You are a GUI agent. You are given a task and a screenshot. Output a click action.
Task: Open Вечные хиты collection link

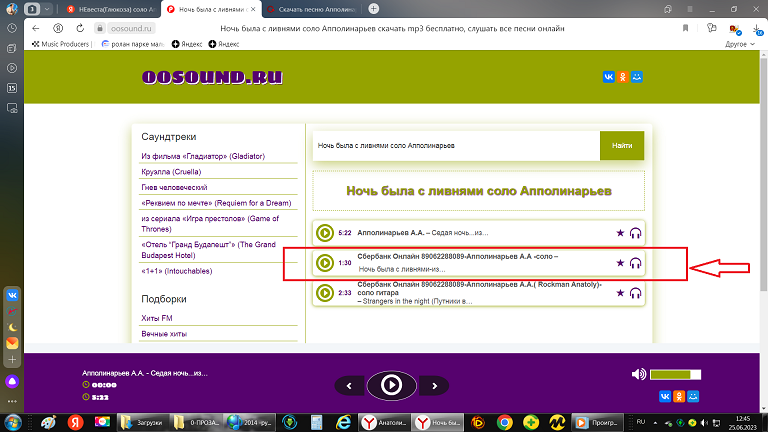pyautogui.click(x=164, y=334)
